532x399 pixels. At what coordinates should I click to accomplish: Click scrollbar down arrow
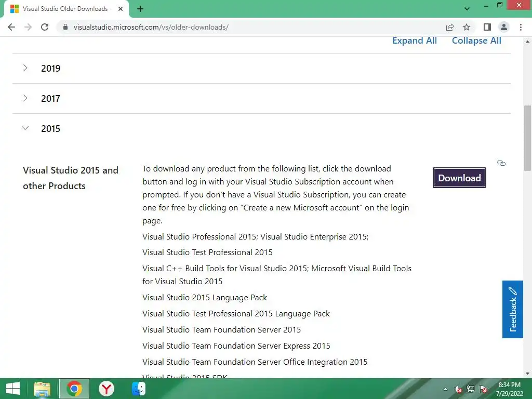(x=527, y=374)
